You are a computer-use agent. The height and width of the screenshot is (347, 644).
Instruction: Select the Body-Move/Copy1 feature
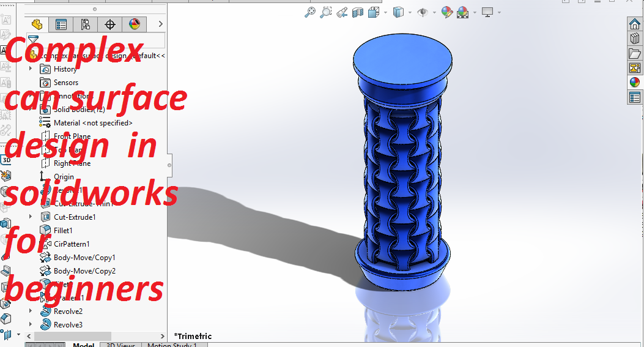84,258
